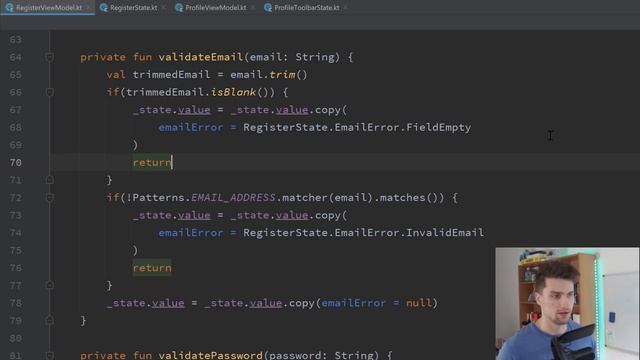Close the RegisterViewModel.kt tab
The height and width of the screenshot is (360, 640).
click(x=88, y=7)
